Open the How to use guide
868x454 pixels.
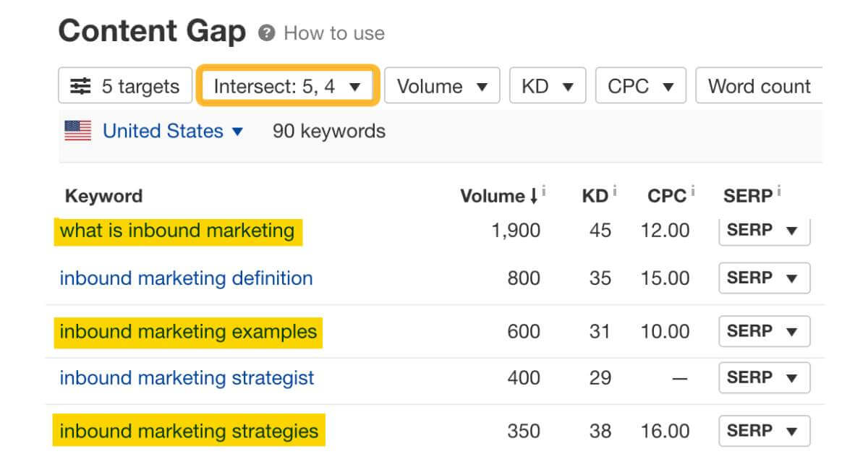pyautogui.click(x=334, y=33)
